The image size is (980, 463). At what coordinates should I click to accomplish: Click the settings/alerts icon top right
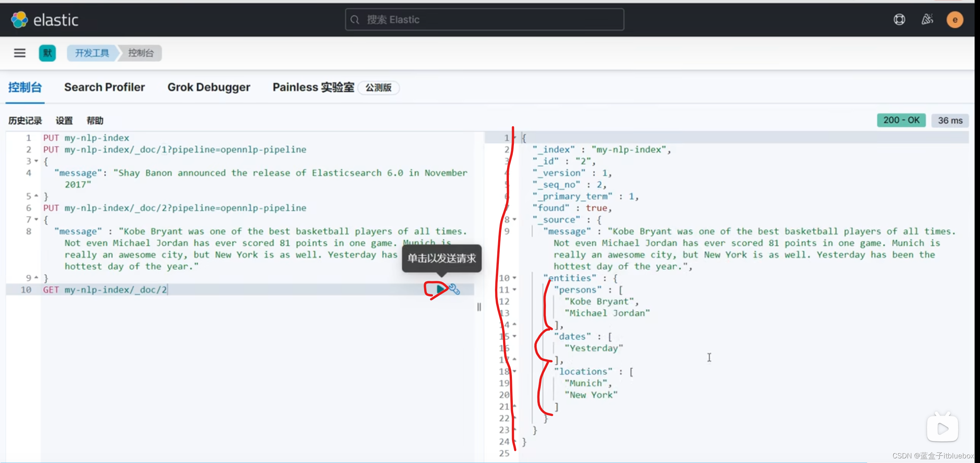pyautogui.click(x=927, y=19)
